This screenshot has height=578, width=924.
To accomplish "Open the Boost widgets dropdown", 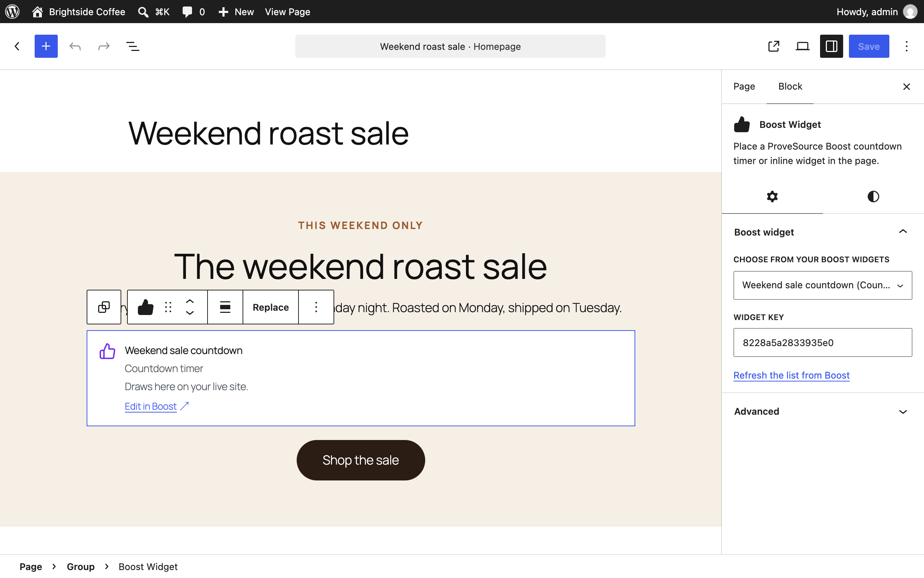I will point(823,285).
